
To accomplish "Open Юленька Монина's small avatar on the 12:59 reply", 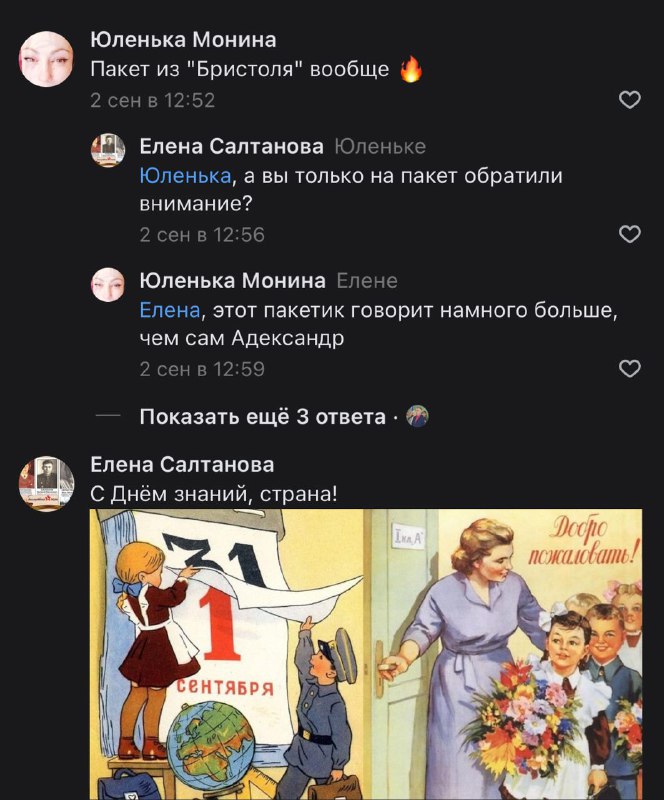I will [108, 284].
